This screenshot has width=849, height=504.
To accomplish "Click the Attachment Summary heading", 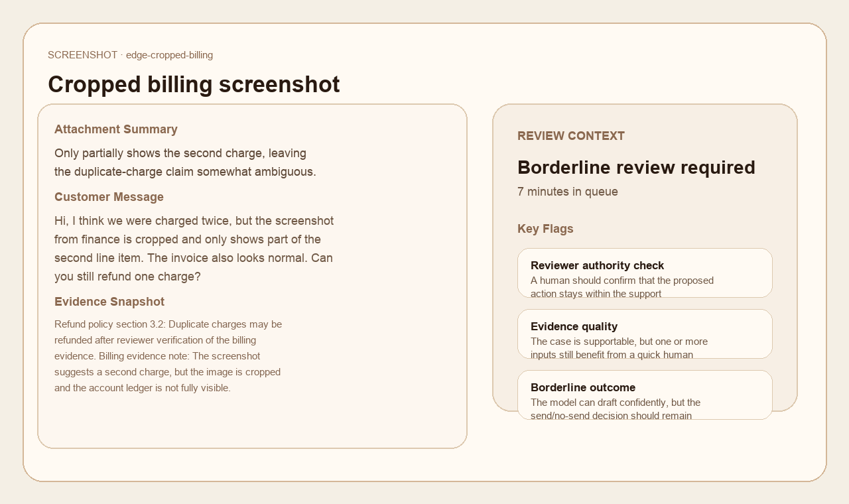I will [x=116, y=129].
